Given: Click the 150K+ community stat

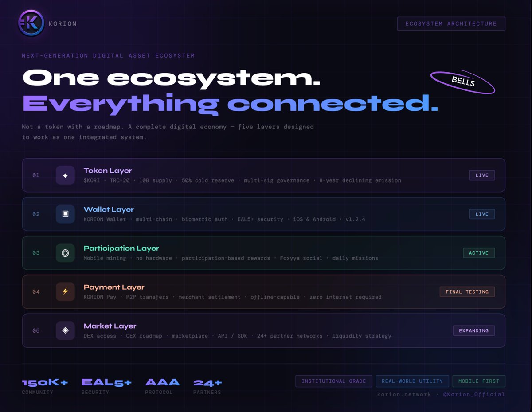Looking at the screenshot, I should point(45,386).
